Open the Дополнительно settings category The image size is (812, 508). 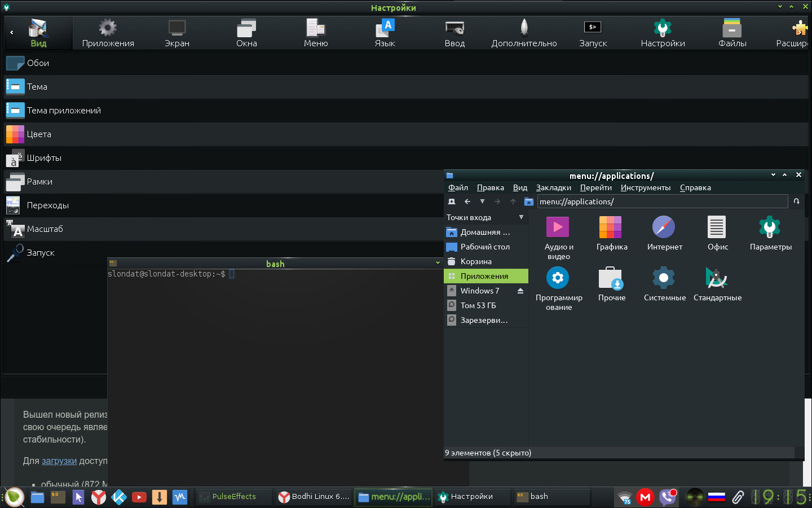click(x=524, y=33)
